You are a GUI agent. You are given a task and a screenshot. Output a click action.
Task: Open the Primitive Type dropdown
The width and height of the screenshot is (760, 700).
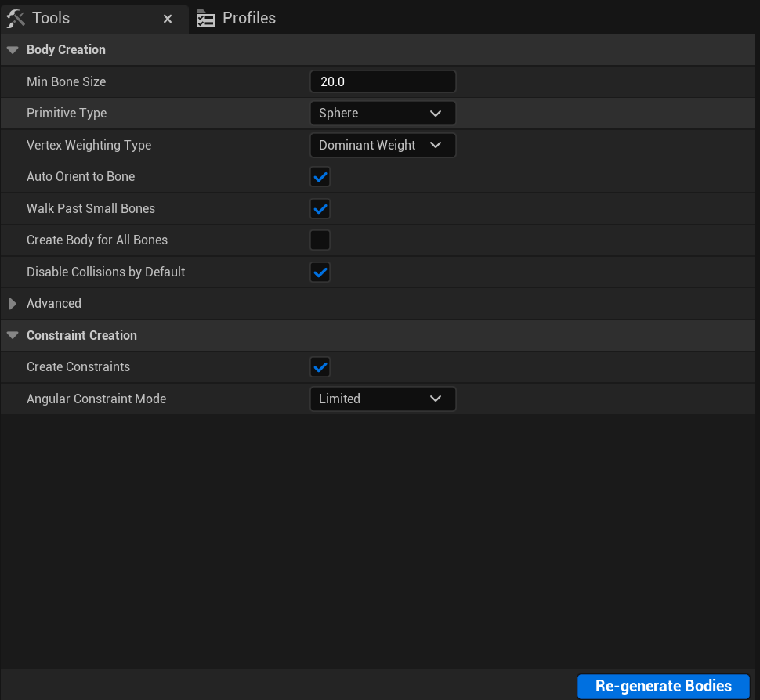pos(382,113)
